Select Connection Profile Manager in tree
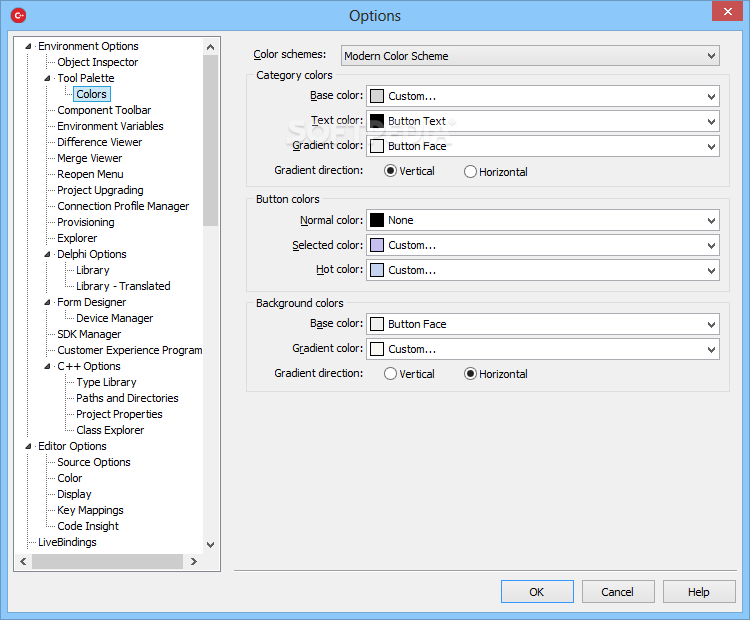Image resolution: width=750 pixels, height=620 pixels. pyautogui.click(x=123, y=206)
